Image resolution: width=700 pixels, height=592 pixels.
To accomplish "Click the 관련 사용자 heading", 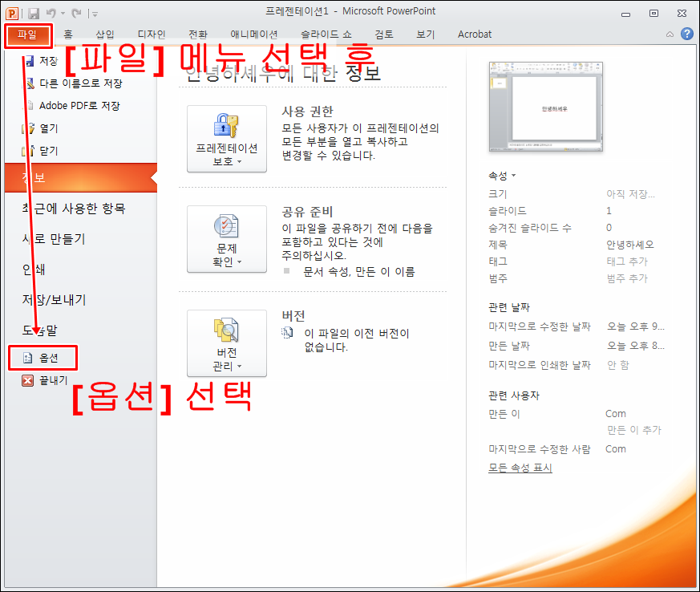I will pyautogui.click(x=514, y=395).
